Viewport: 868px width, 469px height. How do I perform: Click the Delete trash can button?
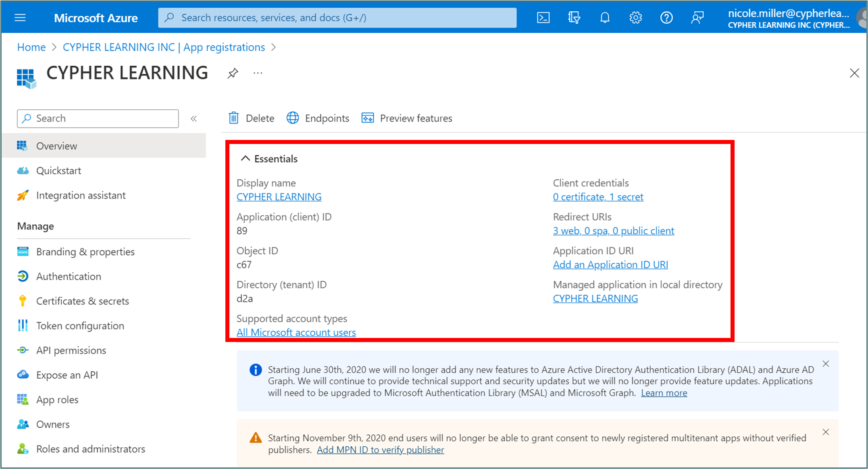pyautogui.click(x=252, y=118)
